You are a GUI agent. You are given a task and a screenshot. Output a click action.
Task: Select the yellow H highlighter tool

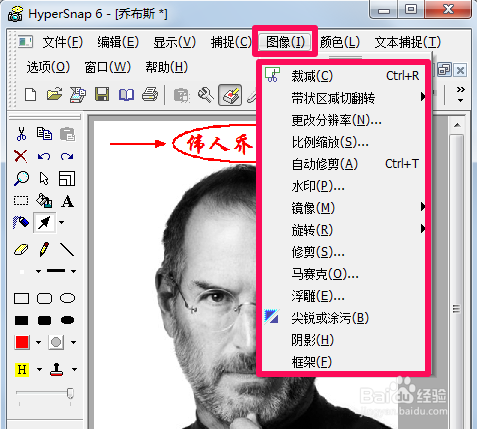22,370
